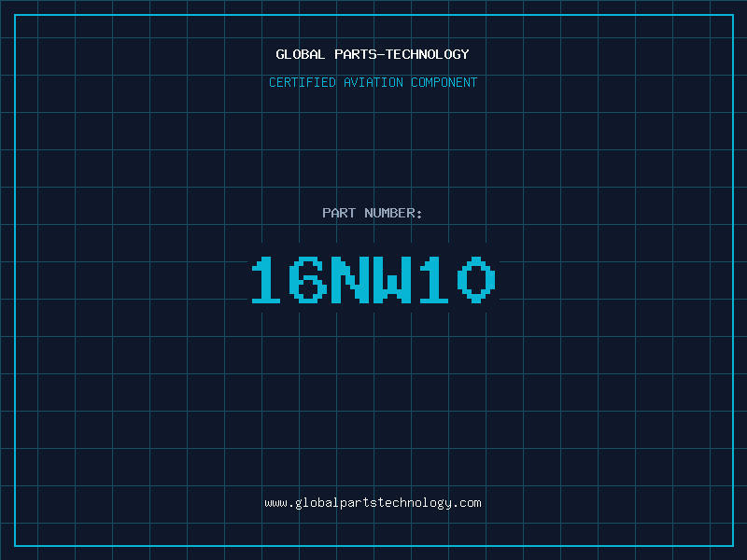Click the 'PART NUMBER:' label
Viewport: 747px width, 560px height.
373,213
